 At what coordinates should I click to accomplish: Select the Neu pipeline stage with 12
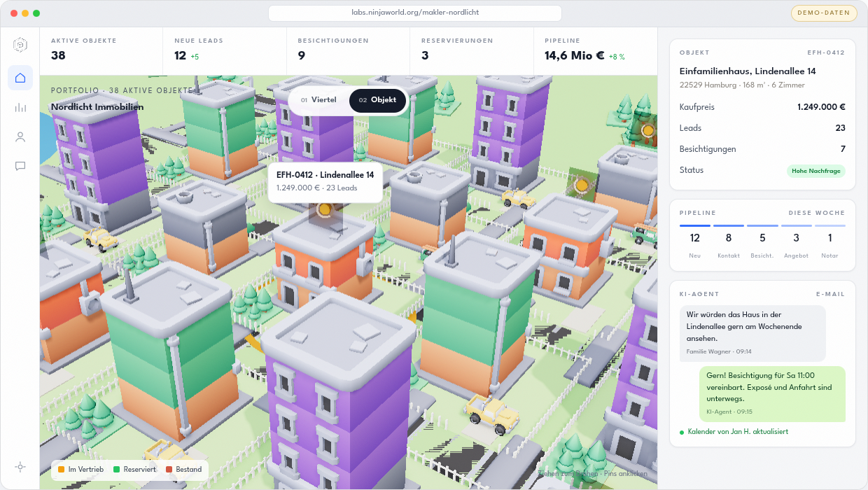tap(695, 242)
